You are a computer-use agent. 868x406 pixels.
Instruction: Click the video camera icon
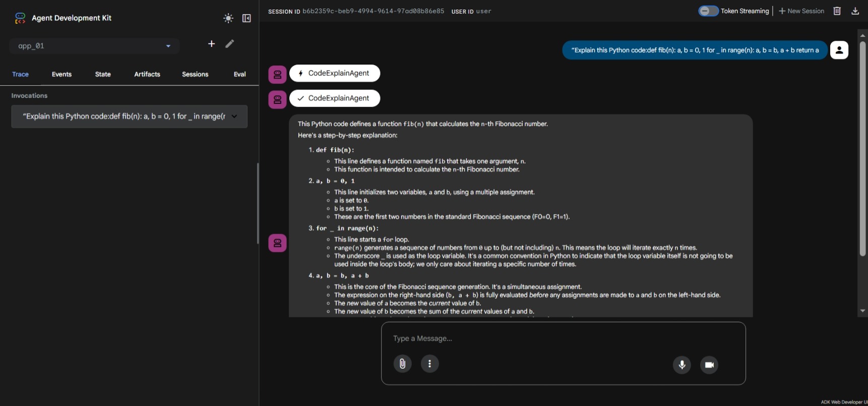coord(709,365)
